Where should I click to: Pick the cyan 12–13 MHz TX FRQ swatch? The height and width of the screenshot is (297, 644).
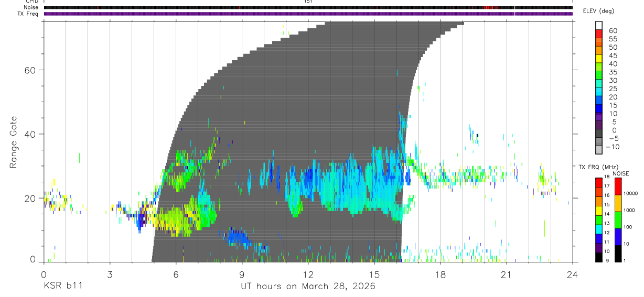point(599,229)
